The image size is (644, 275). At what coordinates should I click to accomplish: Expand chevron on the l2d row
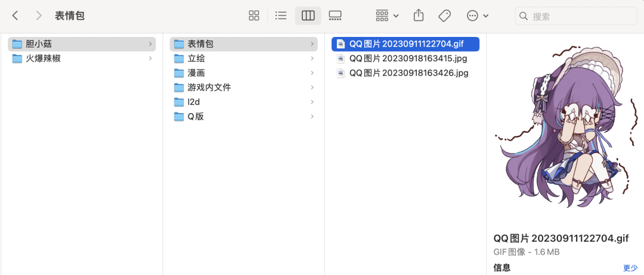tap(312, 102)
